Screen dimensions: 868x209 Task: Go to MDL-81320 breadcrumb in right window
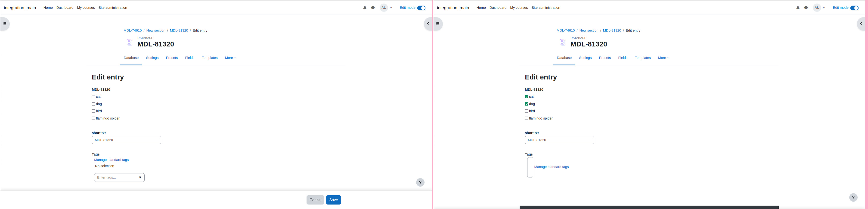pyautogui.click(x=612, y=31)
